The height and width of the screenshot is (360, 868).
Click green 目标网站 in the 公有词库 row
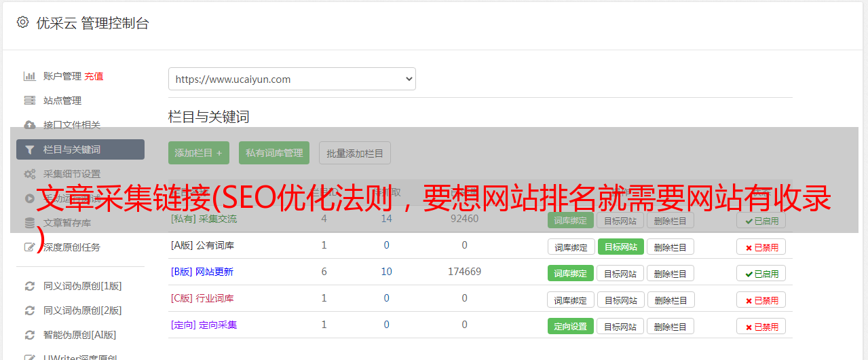[620, 247]
